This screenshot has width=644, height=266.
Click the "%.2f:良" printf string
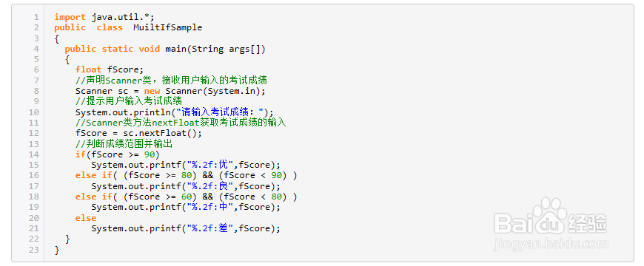point(210,186)
